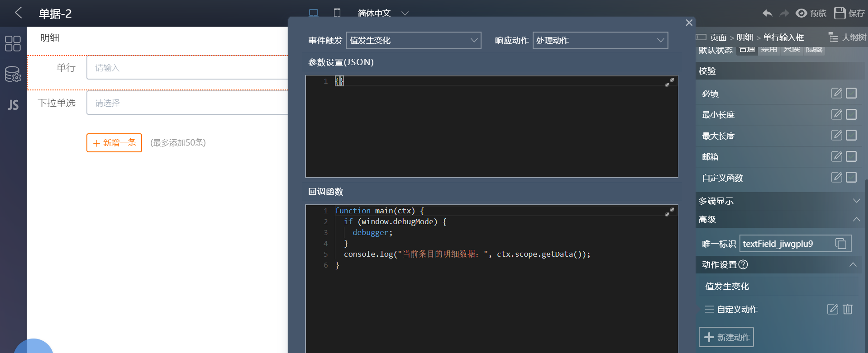Click the 新增一条 add row button
Image resolution: width=868 pixels, height=353 pixels.
(x=114, y=143)
